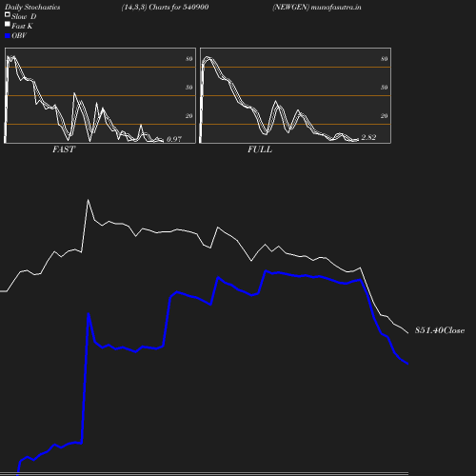476x476 pixels.
Task: Click the Slow D legend swatch
Action: pos(8,14)
